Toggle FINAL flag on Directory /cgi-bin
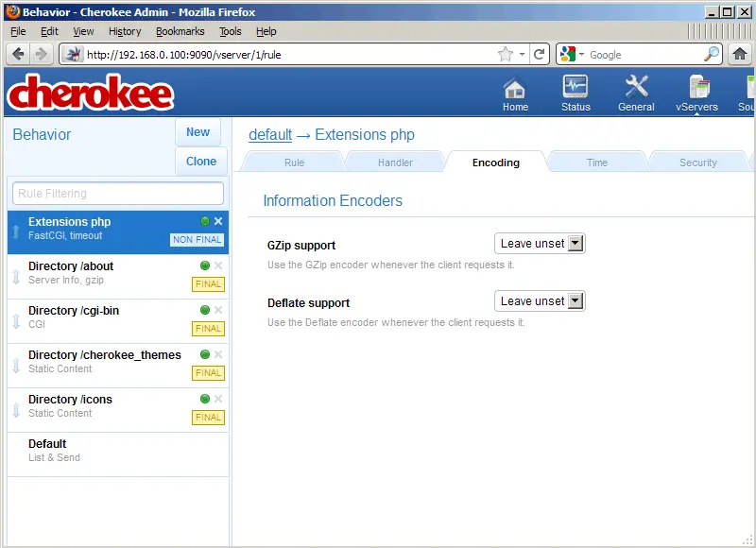This screenshot has width=756, height=548. [208, 329]
